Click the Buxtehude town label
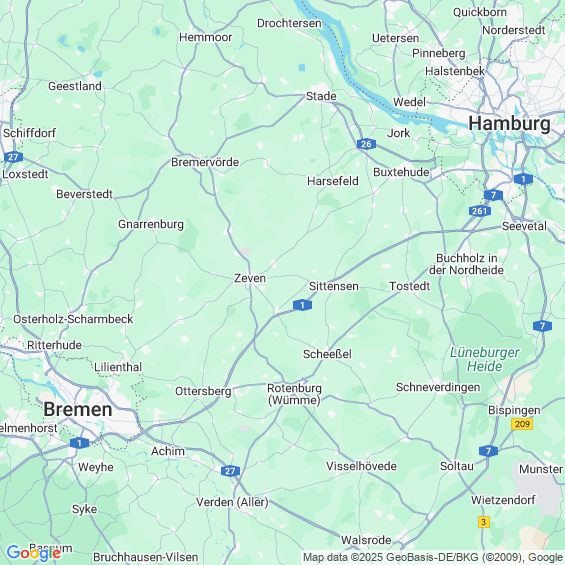Image resolution: width=565 pixels, height=565 pixels. (401, 172)
